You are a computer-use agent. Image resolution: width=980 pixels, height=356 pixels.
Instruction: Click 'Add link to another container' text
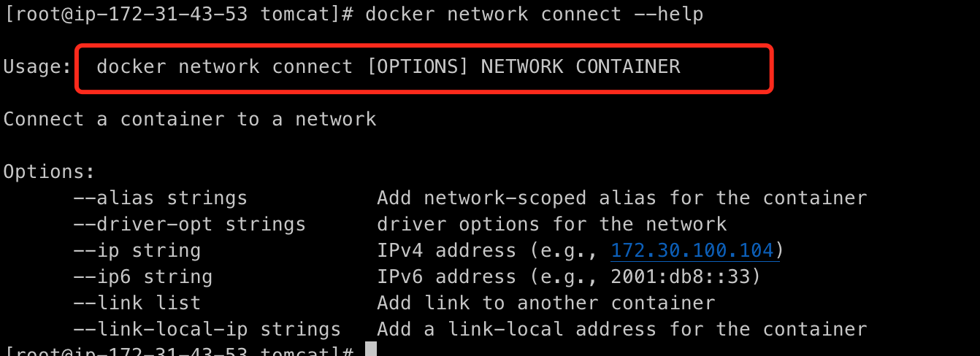545,303
